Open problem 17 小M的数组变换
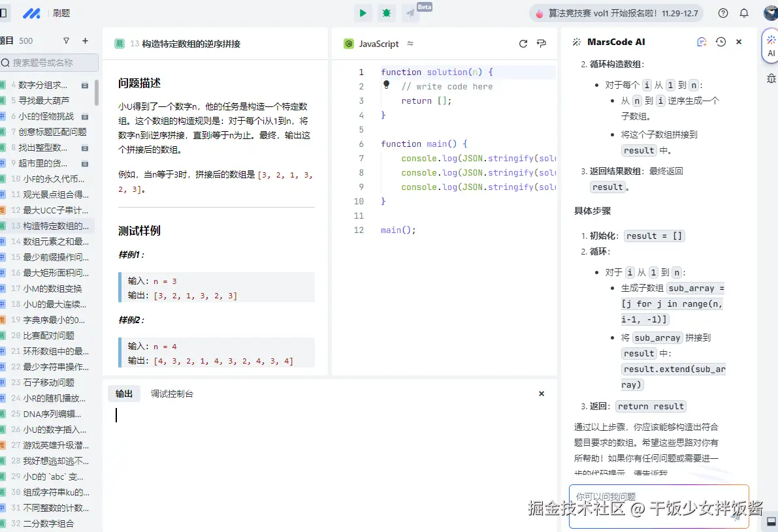This screenshot has width=778, height=532. (53, 289)
